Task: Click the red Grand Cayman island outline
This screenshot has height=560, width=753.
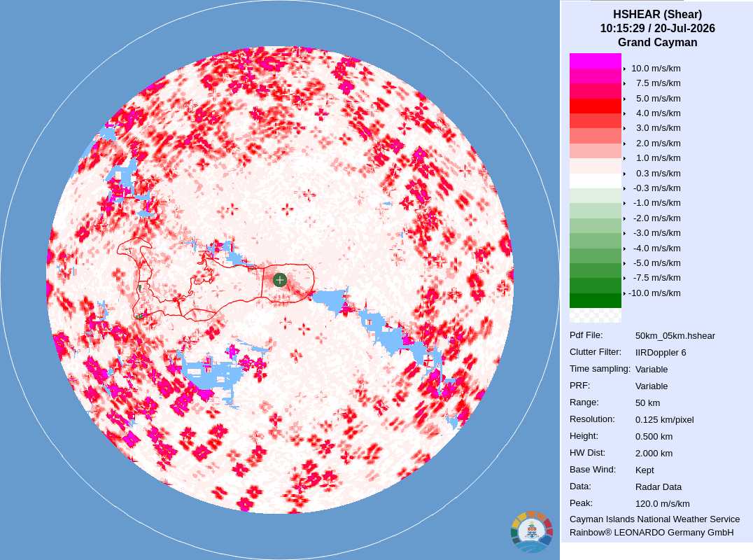Action: pyautogui.click(x=216, y=279)
